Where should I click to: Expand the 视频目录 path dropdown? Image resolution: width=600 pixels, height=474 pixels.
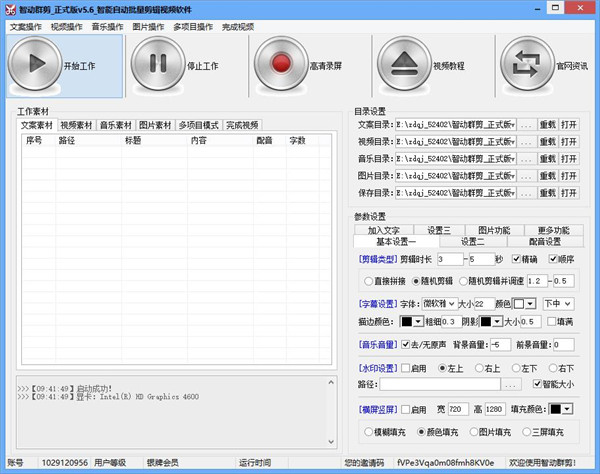(x=513, y=141)
